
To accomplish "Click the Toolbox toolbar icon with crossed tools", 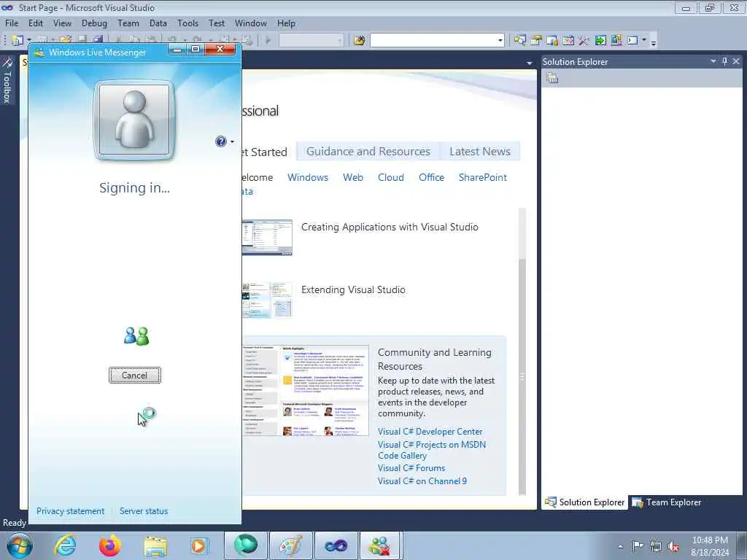I will click(584, 41).
